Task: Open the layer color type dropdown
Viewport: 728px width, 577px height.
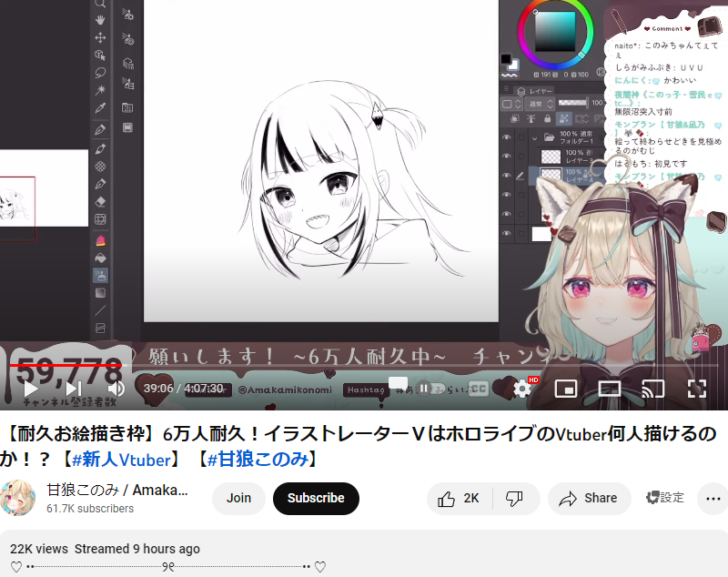Action: coord(511,104)
